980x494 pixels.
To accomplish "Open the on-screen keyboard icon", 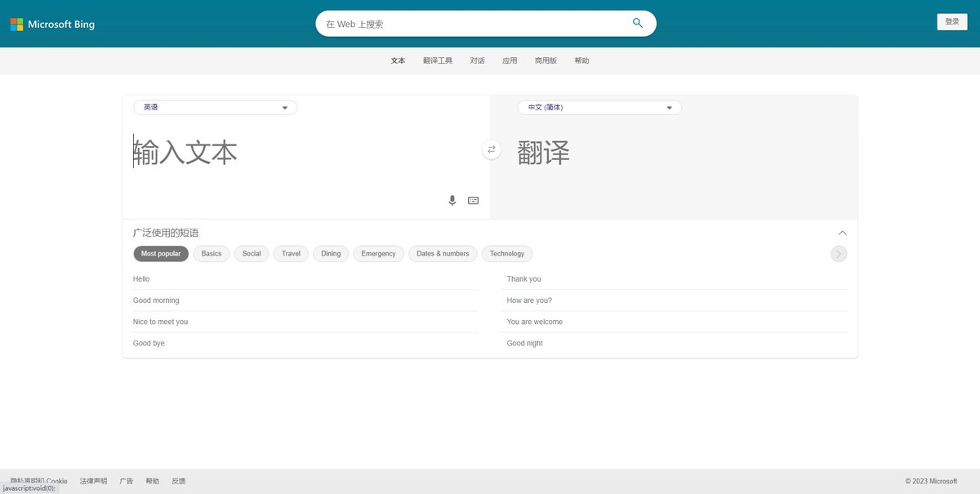I will point(473,200).
